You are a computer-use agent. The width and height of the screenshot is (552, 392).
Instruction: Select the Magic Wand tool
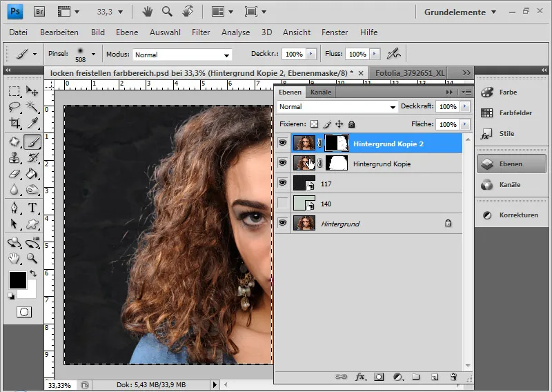pos(32,107)
